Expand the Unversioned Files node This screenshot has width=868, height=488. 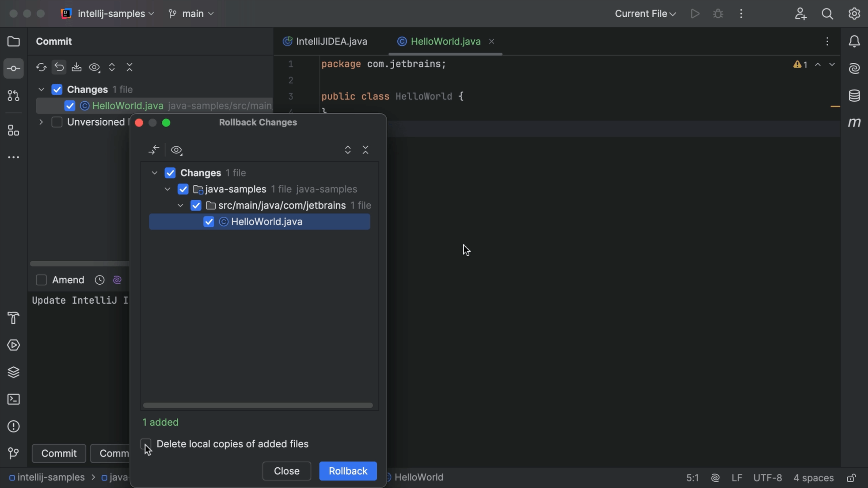(x=41, y=122)
